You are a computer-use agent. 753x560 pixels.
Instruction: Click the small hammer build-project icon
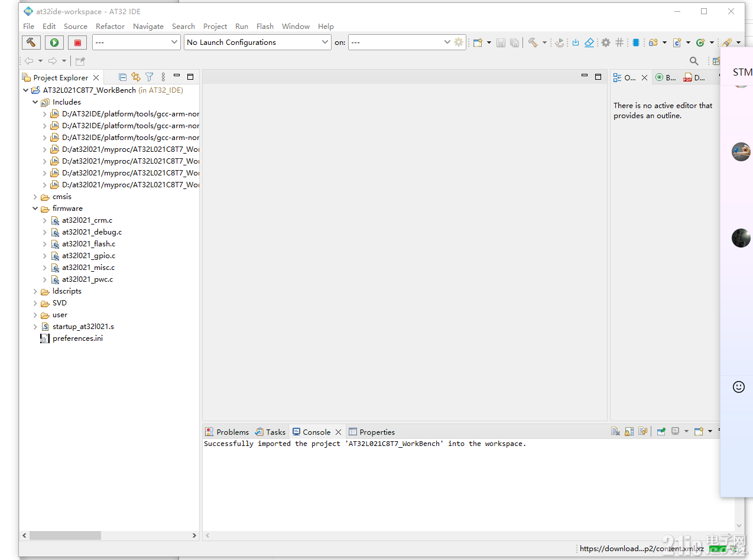click(533, 43)
